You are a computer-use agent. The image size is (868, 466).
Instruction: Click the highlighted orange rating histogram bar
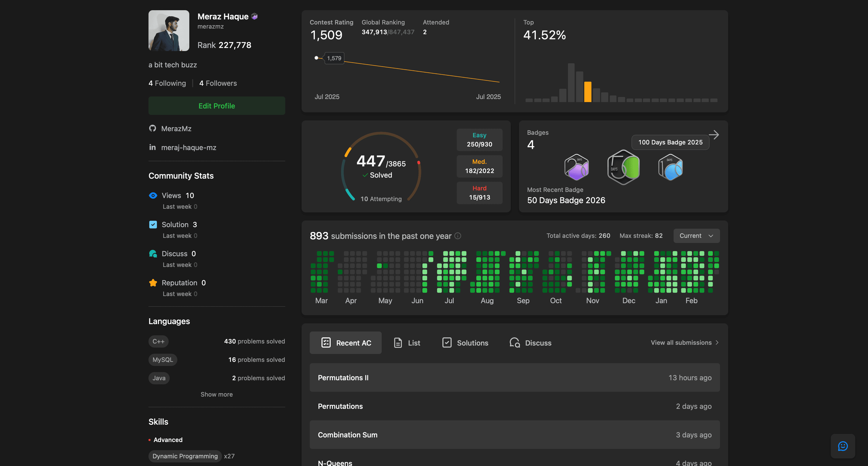point(588,92)
